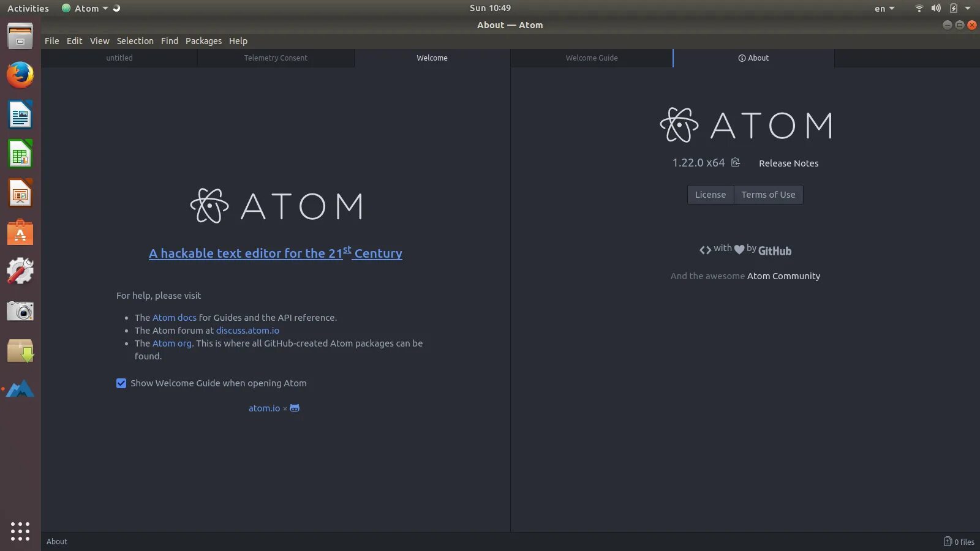
Task: Open the system tools wrench-and-gear icon
Action: coord(20,271)
